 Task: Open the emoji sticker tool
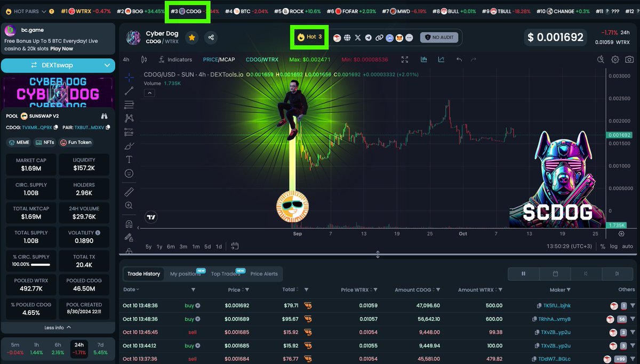pyautogui.click(x=129, y=173)
